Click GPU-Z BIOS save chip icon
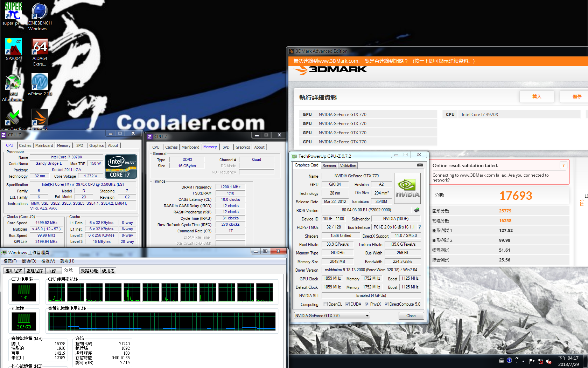588x368 pixels. (417, 210)
